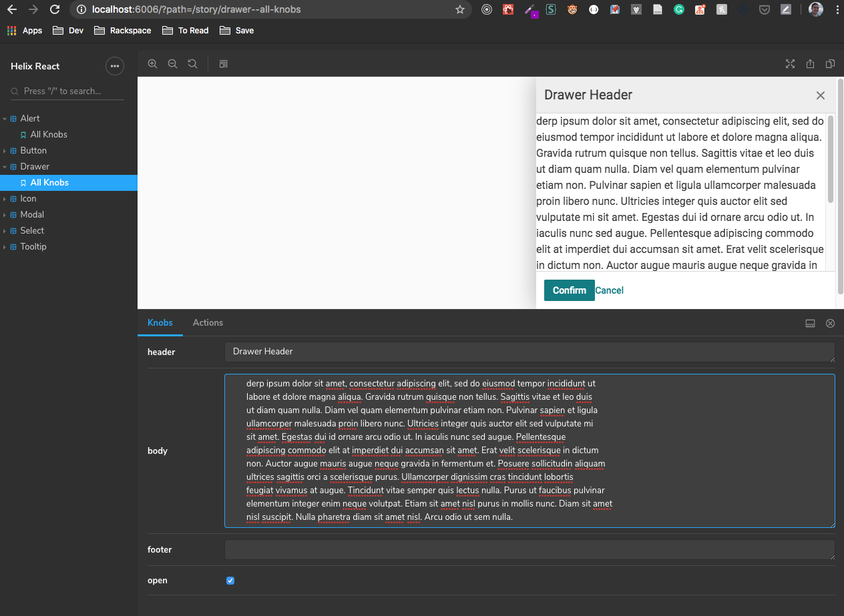Viewport: 844px width, 616px height.
Task: Click the drawer body scrollbar thumb
Action: [831, 159]
